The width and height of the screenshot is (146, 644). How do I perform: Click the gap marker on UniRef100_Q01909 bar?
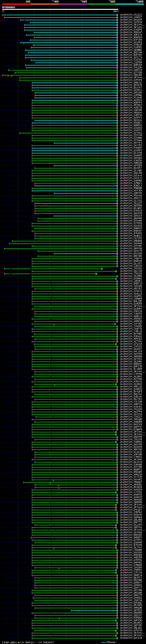tap(24, 43)
